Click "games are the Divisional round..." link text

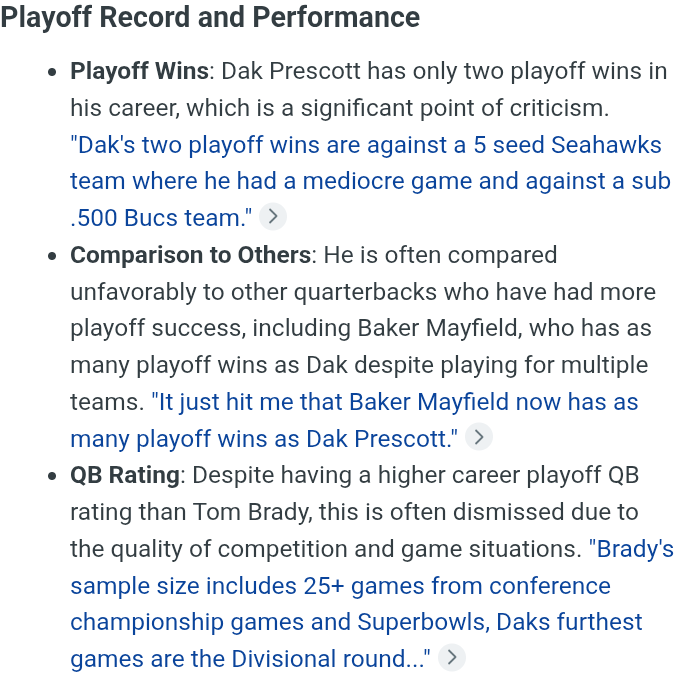250,659
